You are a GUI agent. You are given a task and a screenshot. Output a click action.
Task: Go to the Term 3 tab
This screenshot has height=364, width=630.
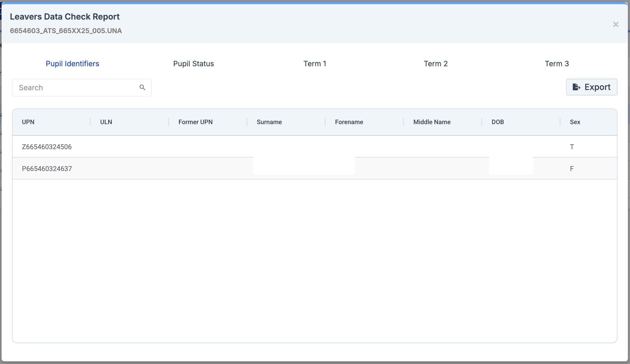point(557,64)
